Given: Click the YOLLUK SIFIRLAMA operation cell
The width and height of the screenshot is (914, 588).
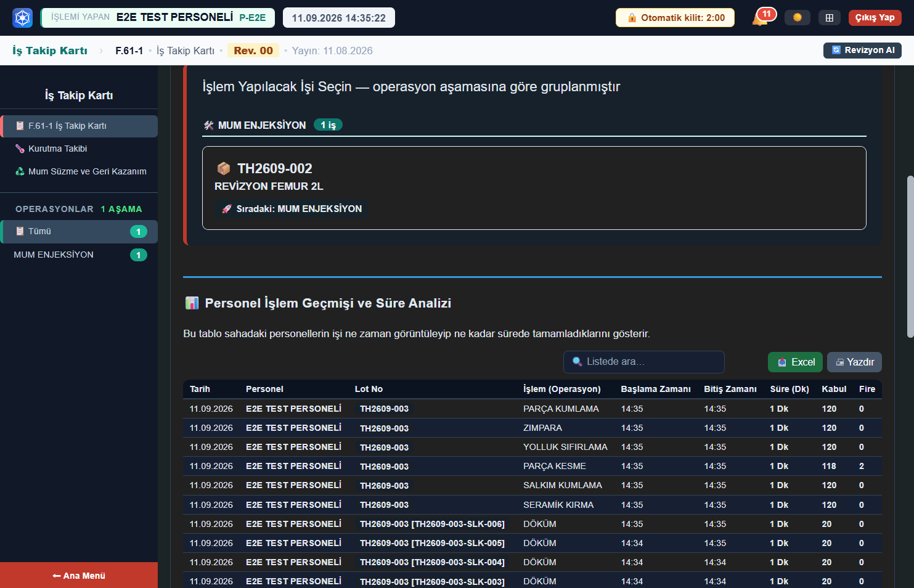Looking at the screenshot, I should 565,447.
